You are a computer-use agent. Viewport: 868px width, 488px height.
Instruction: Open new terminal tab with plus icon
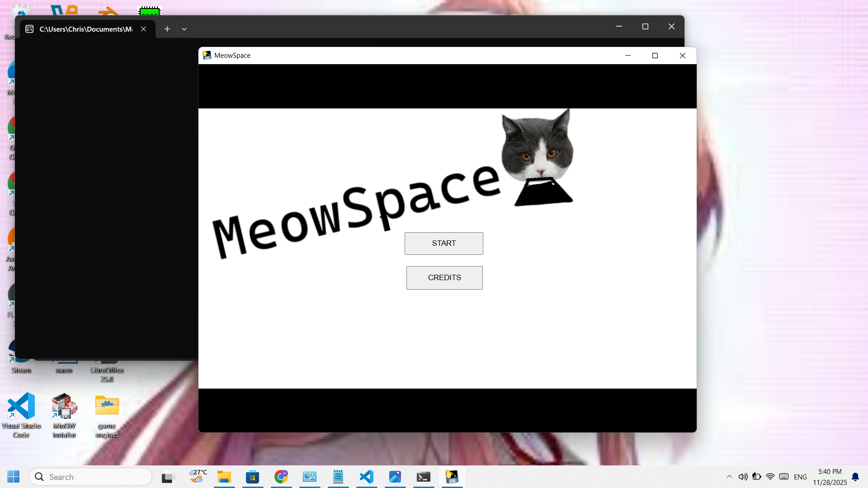167,29
